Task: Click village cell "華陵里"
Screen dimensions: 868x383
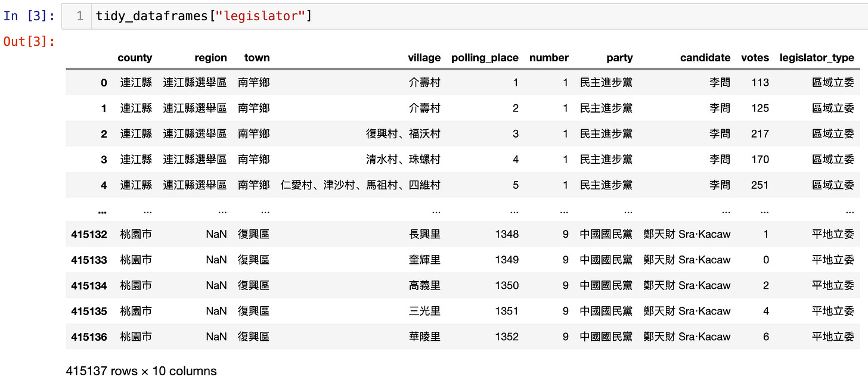Action: (425, 337)
